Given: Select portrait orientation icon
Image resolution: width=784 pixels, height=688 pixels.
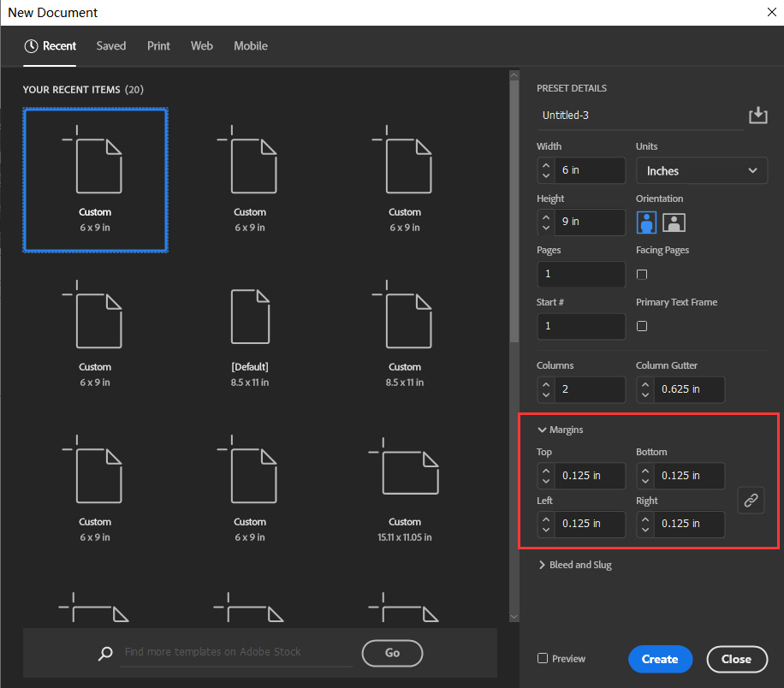Looking at the screenshot, I should [x=646, y=222].
